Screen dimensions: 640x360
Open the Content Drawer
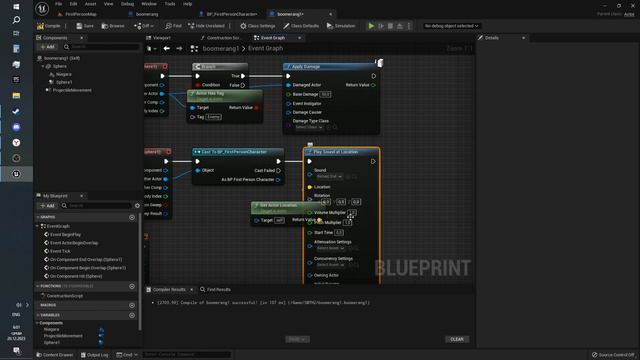pyautogui.click(x=55, y=355)
